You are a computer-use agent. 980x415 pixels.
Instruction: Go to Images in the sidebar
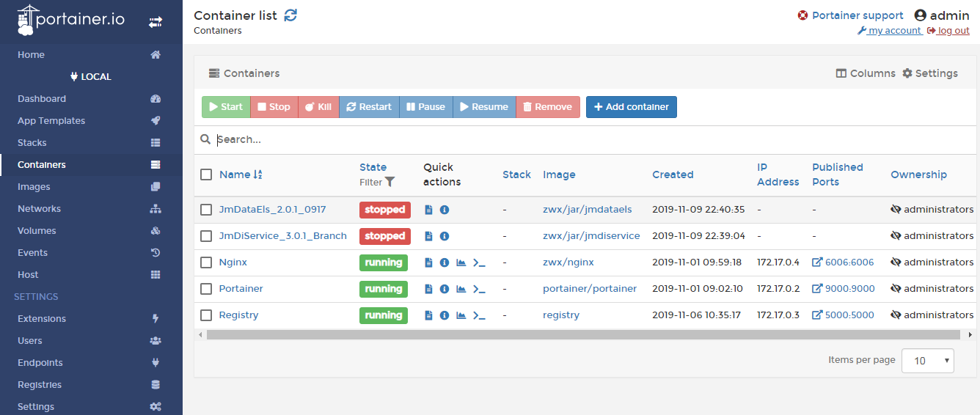click(x=34, y=187)
